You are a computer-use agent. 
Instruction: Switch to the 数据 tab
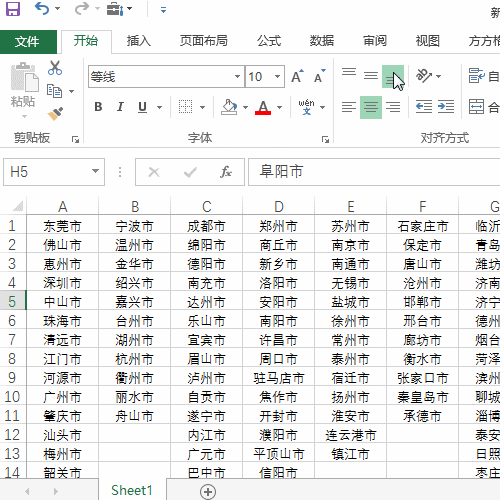(x=322, y=41)
